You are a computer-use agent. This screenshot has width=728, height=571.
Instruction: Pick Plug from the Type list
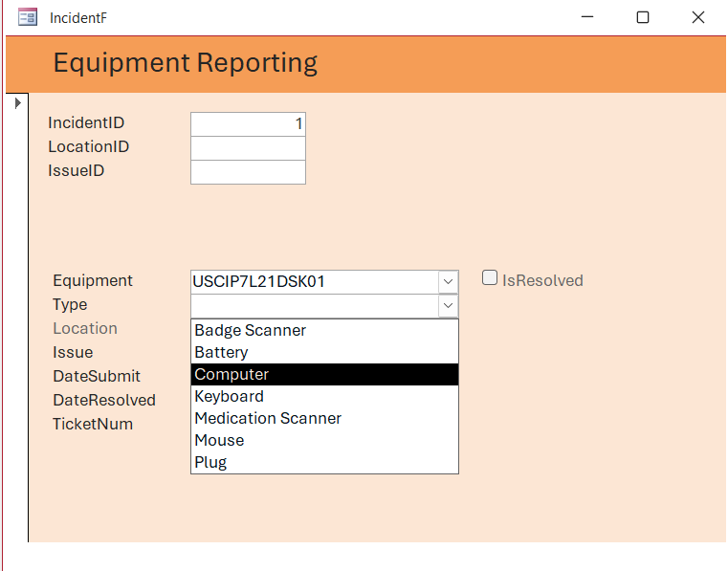click(324, 462)
